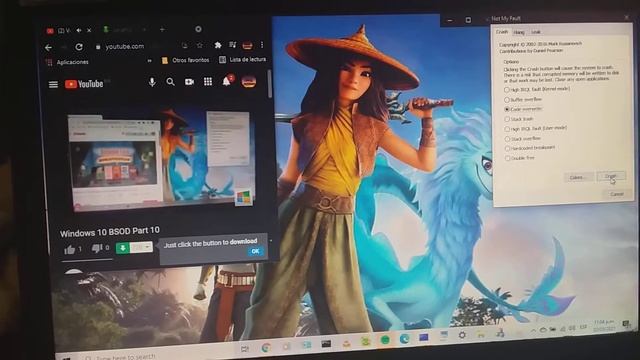Show hidden system tray icons
The height and width of the screenshot is (360, 640).
coord(533,330)
